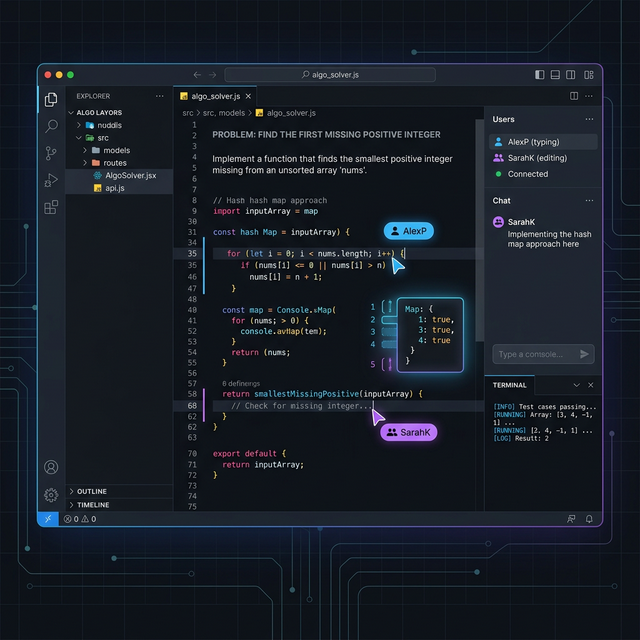
Task: Click the src, models breadcrumb segment
Action: click(224, 113)
